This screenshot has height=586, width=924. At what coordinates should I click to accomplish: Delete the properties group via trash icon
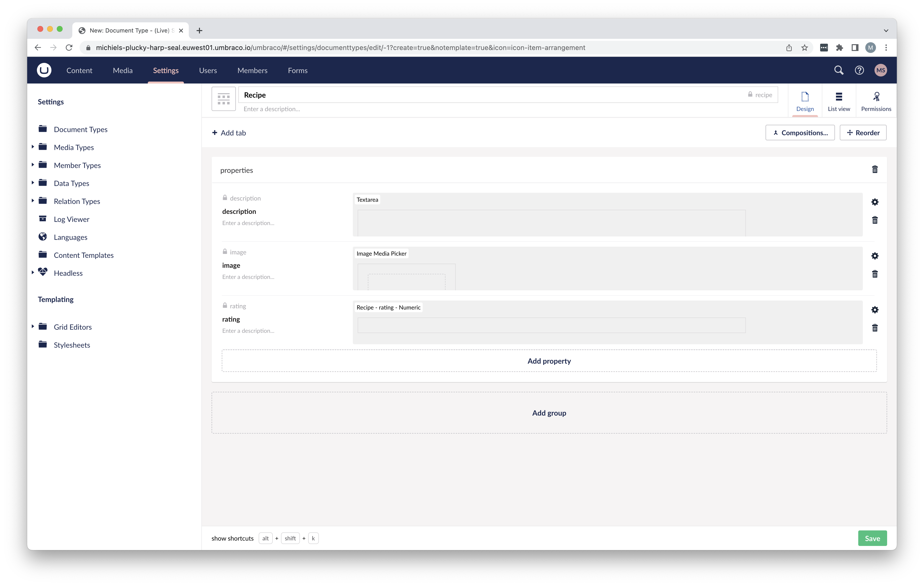[875, 169]
